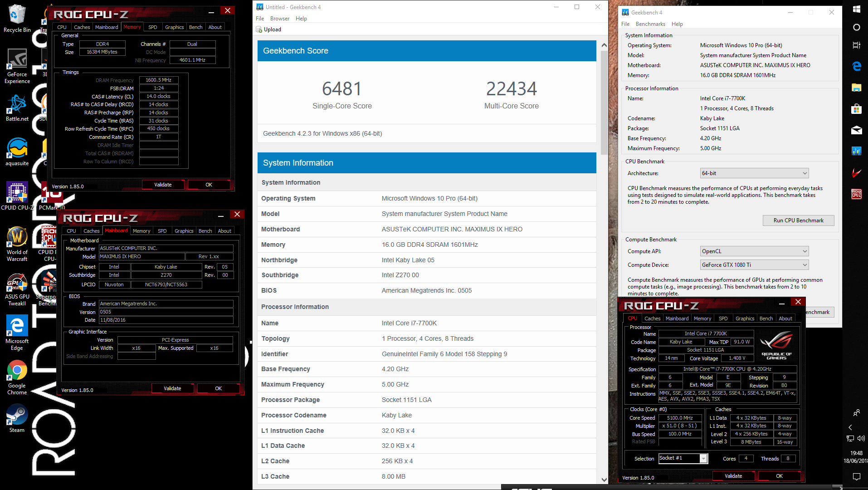Open the Socket #1 selection dropdown
The width and height of the screenshot is (868, 490).
pos(683,458)
